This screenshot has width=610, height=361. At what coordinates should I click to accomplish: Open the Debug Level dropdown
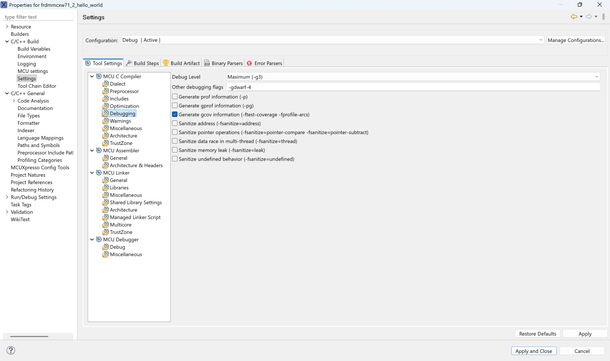(413, 77)
